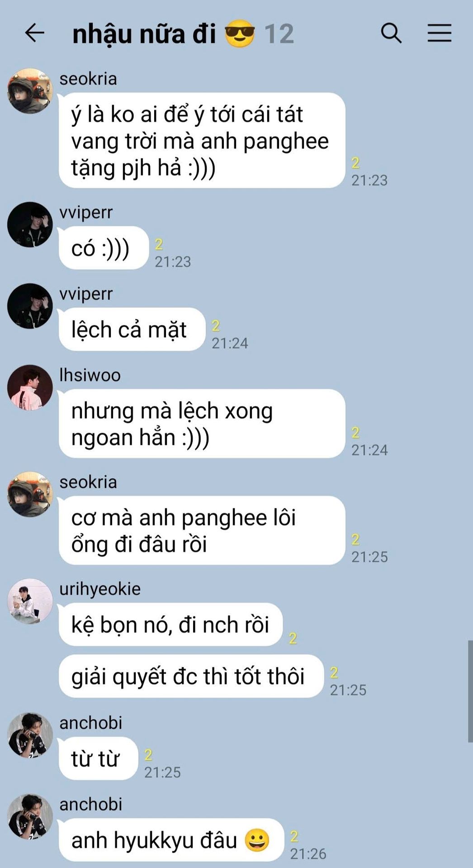Open the chat search magnifier
This screenshot has width=473, height=868.
[x=391, y=33]
